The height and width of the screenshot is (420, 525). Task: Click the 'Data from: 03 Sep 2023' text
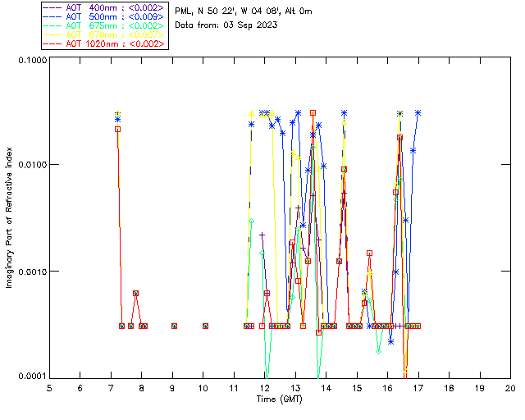tap(226, 25)
